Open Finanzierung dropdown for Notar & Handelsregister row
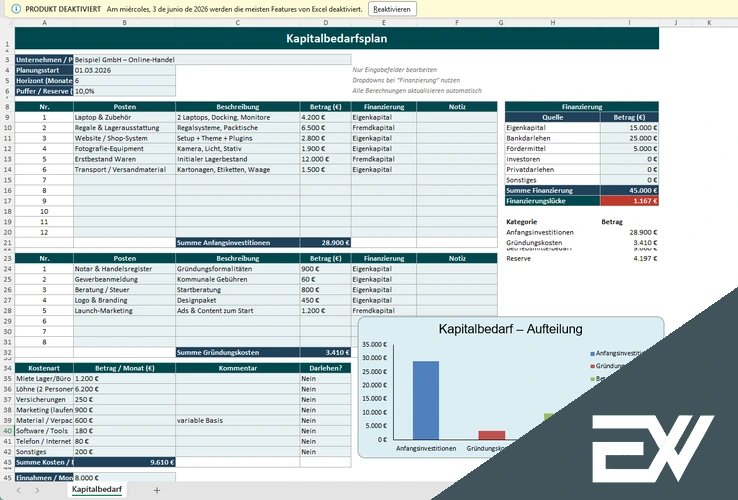 point(384,269)
